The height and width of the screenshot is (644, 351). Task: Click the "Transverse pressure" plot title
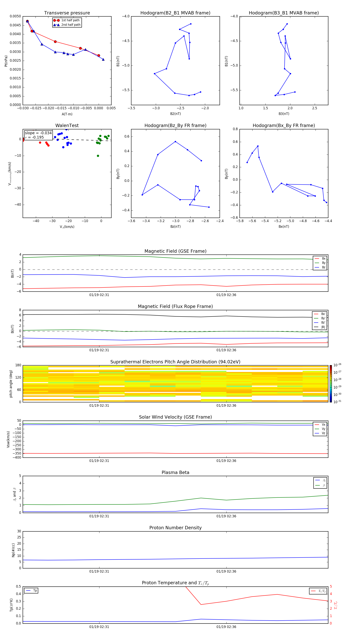(x=67, y=13)
